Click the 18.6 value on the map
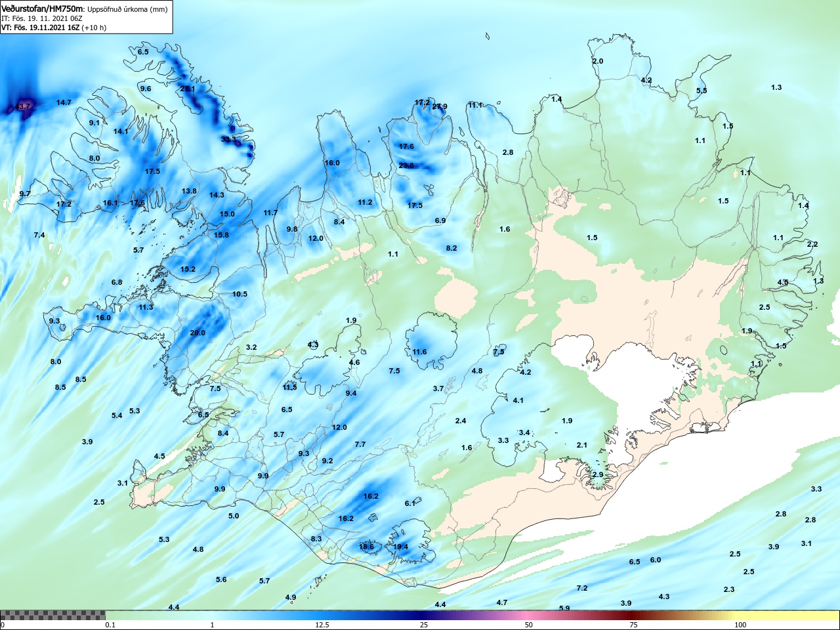Viewport: 840px width, 630px height. 366,547
